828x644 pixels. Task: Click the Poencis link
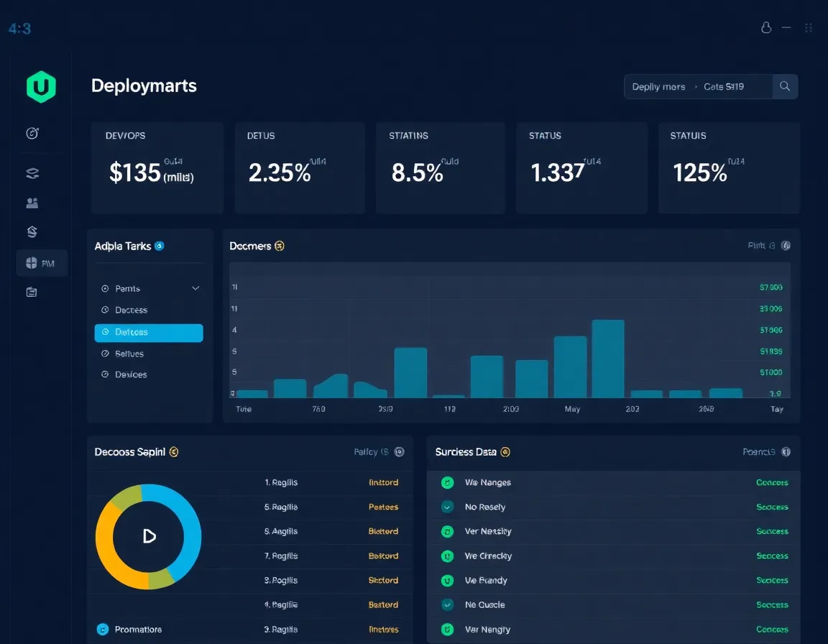pyautogui.click(x=759, y=452)
